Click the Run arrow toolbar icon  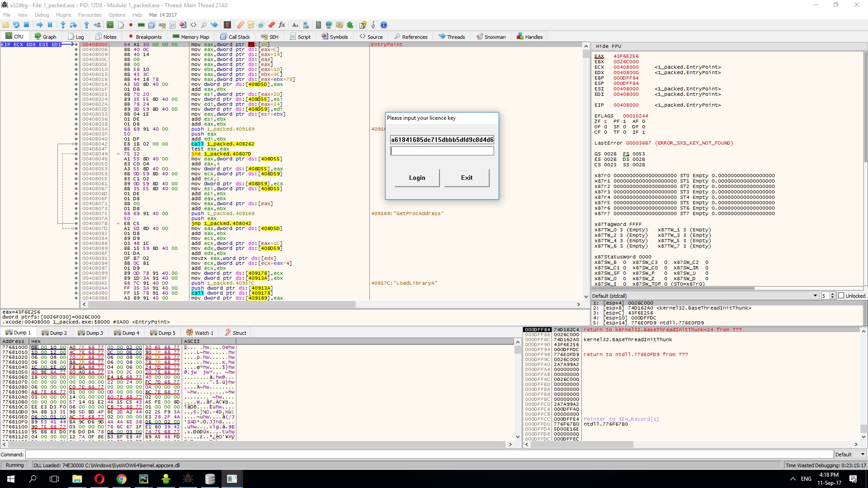pos(40,25)
